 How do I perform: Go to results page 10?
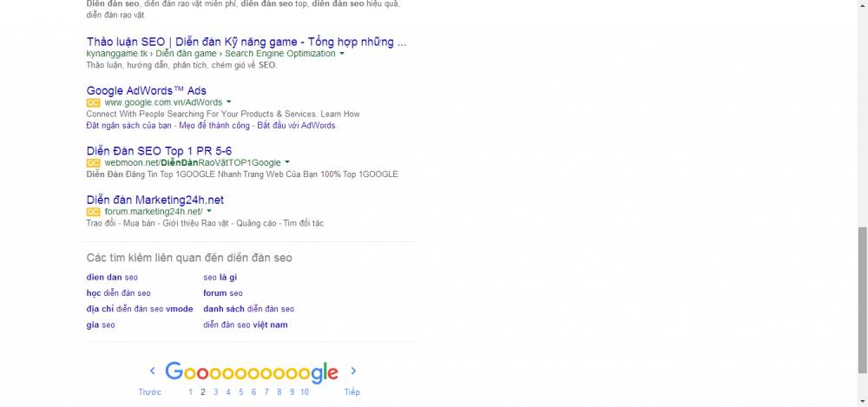click(305, 392)
